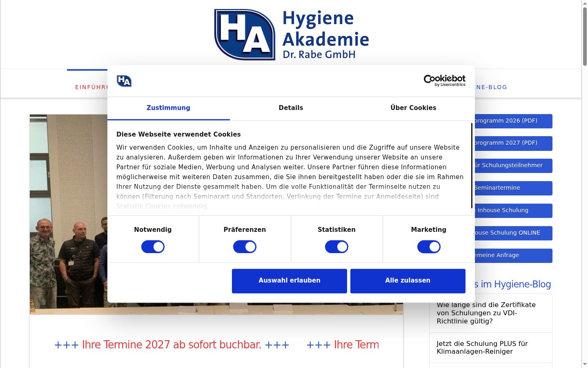
Task: Click the 'Ihre Termine 2027 ab sofort buchbar' ticker
Action: [x=171, y=345]
